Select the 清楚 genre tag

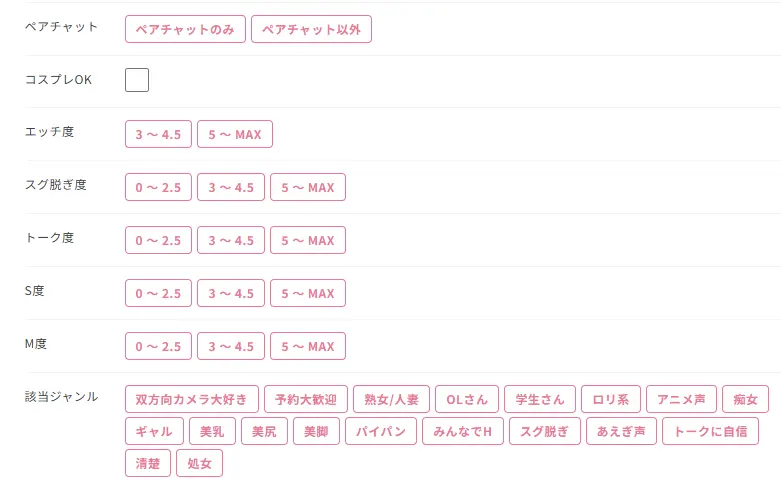(148, 463)
